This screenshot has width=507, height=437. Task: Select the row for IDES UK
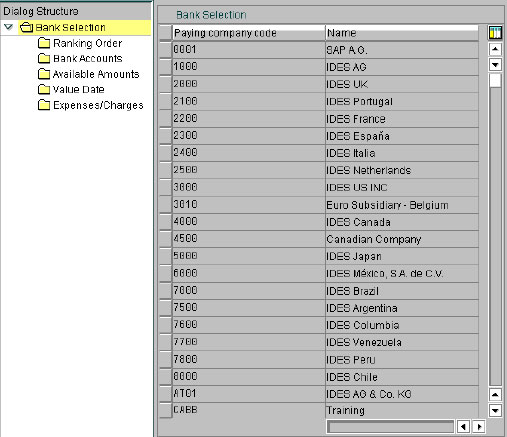165,84
